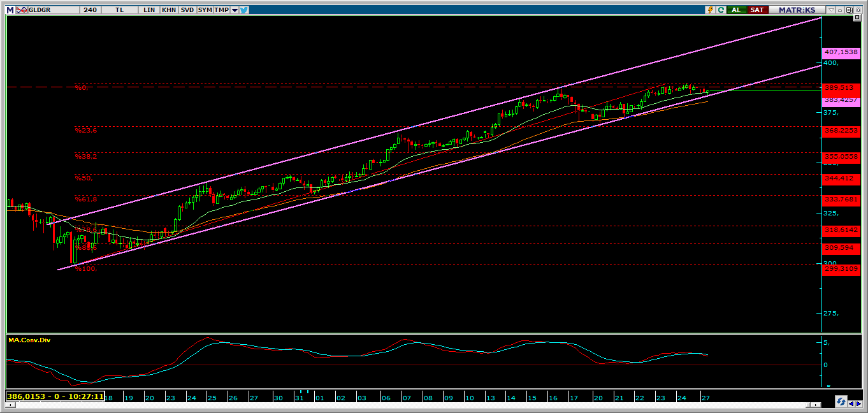The width and height of the screenshot is (868, 413).
Task: Click the 400 price axis value
Action: coord(830,63)
